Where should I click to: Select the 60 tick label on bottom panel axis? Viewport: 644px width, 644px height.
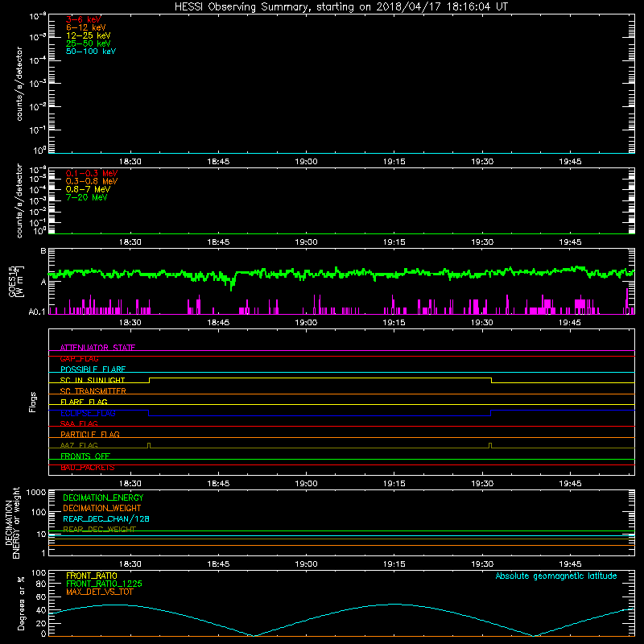click(x=41, y=597)
